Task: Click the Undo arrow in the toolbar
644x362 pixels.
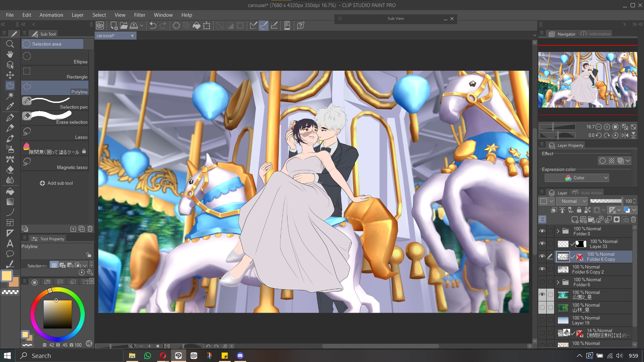Action: pyautogui.click(x=153, y=25)
